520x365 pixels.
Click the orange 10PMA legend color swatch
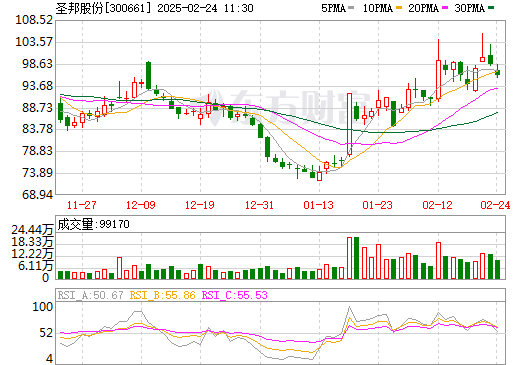(398, 8)
